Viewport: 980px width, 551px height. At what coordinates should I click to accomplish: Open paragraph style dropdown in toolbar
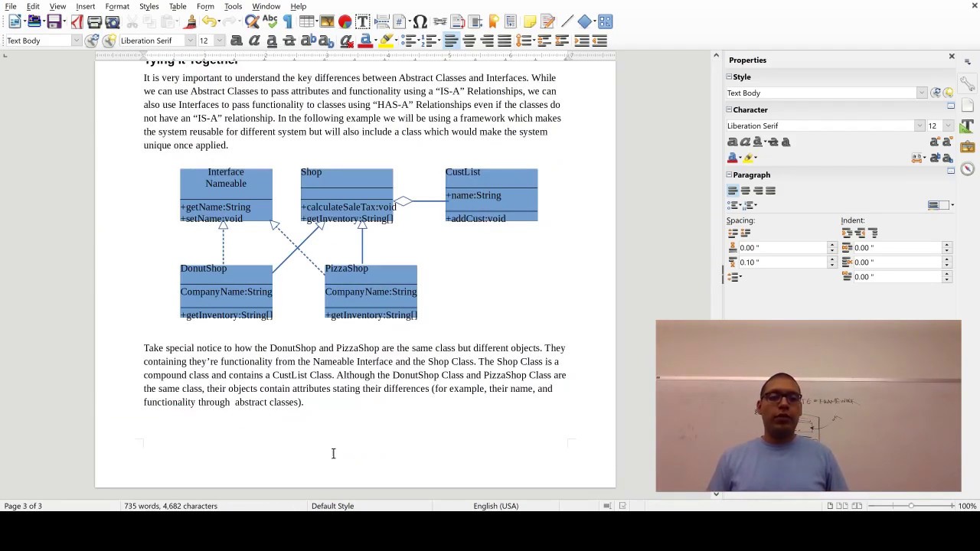tap(76, 41)
